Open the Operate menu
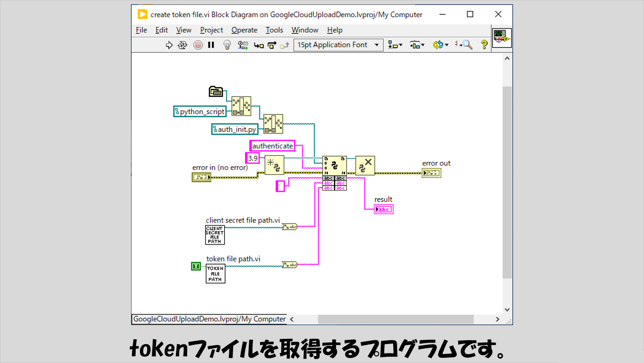Screen dimensions: 644x363 244,30
